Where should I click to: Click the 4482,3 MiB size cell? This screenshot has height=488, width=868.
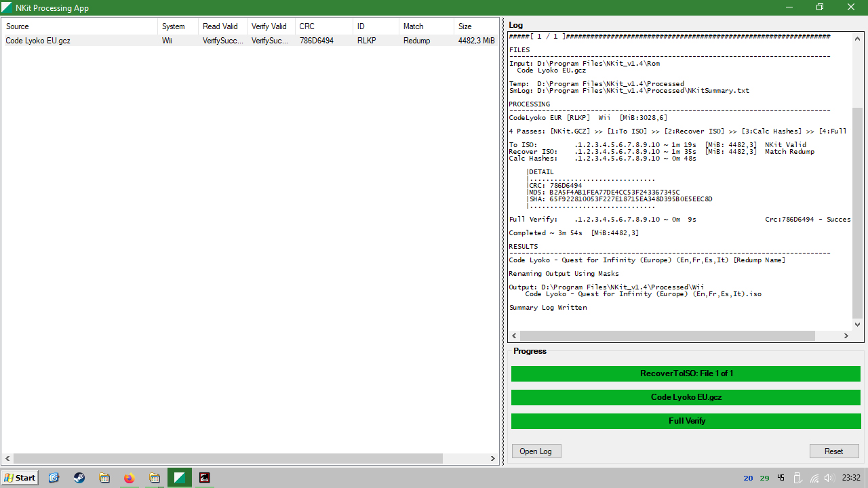pos(476,41)
